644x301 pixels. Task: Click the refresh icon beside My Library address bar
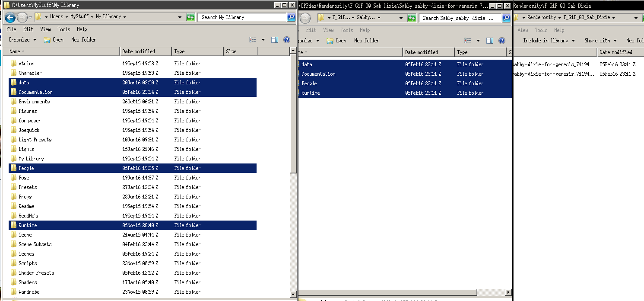(x=190, y=17)
